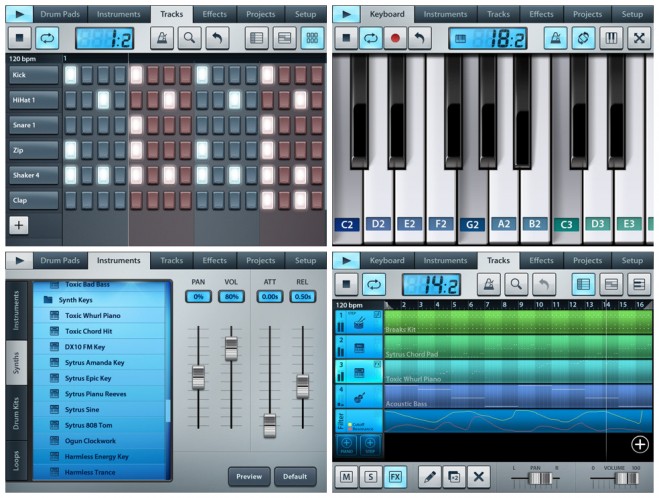
Task: Click the track VOLUME slider knob
Action: [x=626, y=479]
